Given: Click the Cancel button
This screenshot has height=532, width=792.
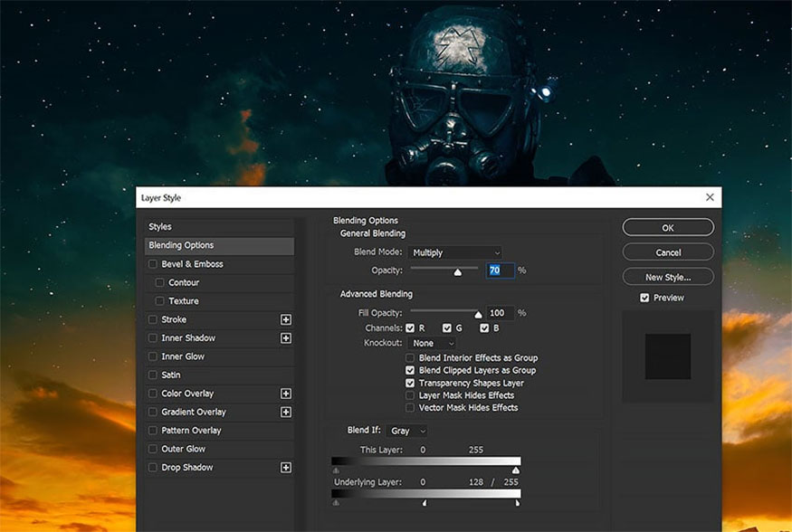Looking at the screenshot, I should point(668,252).
